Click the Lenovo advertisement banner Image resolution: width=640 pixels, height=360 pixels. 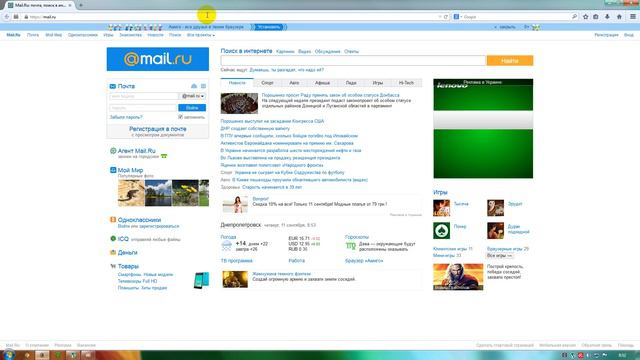(x=483, y=129)
